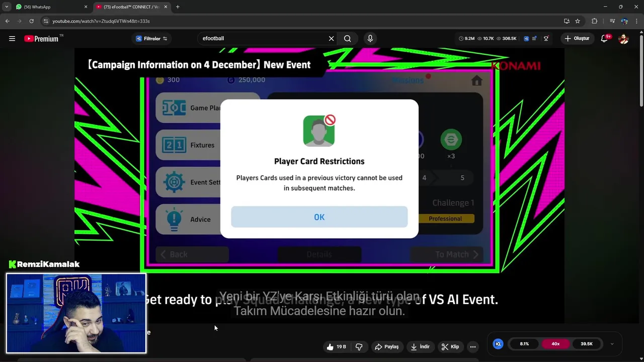Select Event Settings in the video menu
The height and width of the screenshot is (362, 644).
pos(189,182)
